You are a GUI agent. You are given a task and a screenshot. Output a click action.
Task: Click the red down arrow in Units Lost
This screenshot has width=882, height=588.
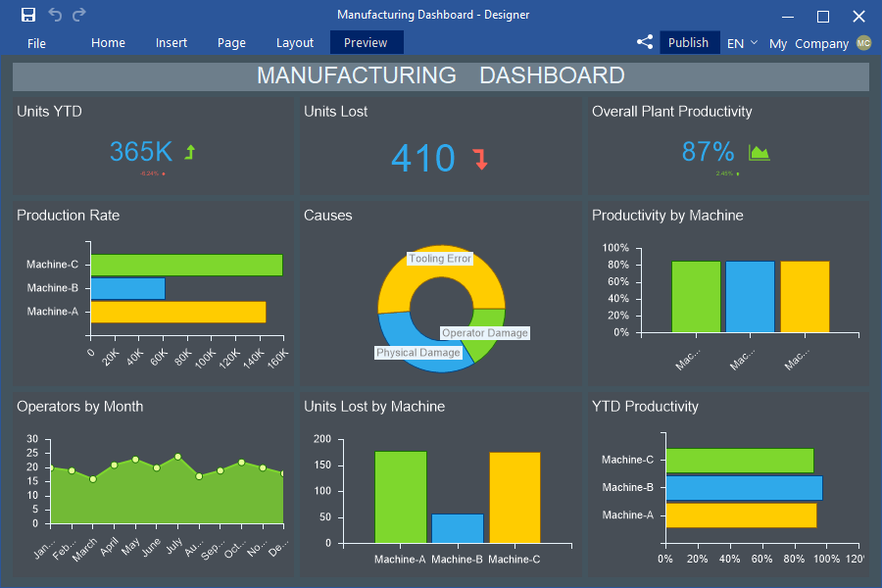[480, 160]
